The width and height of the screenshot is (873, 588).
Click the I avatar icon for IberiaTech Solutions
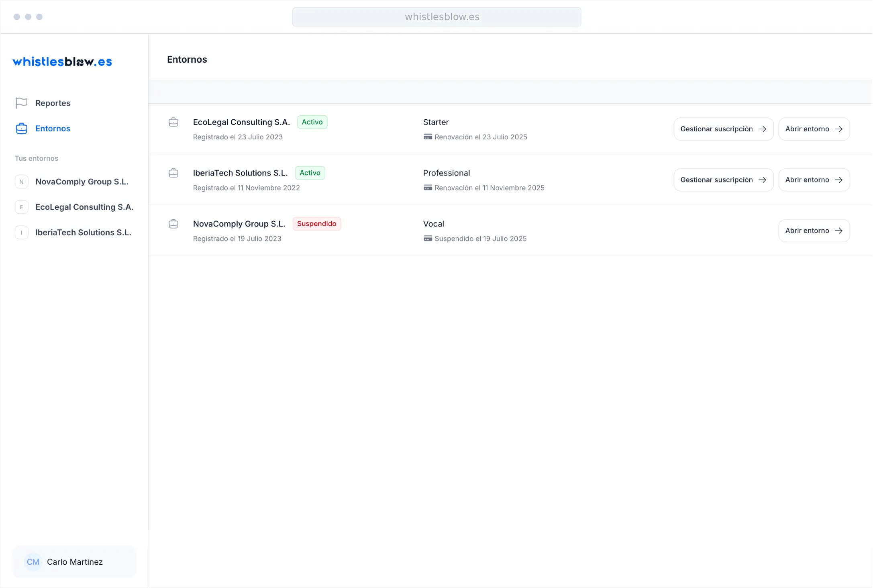point(22,233)
